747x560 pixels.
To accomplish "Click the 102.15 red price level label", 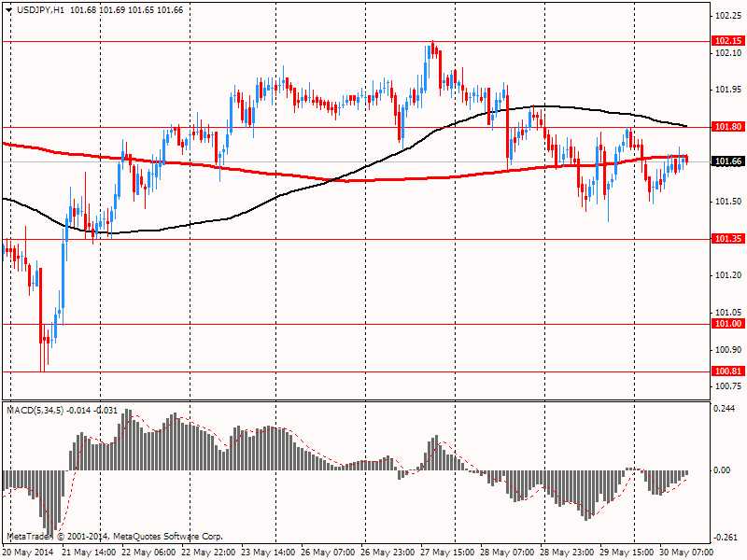I will pyautogui.click(x=728, y=41).
